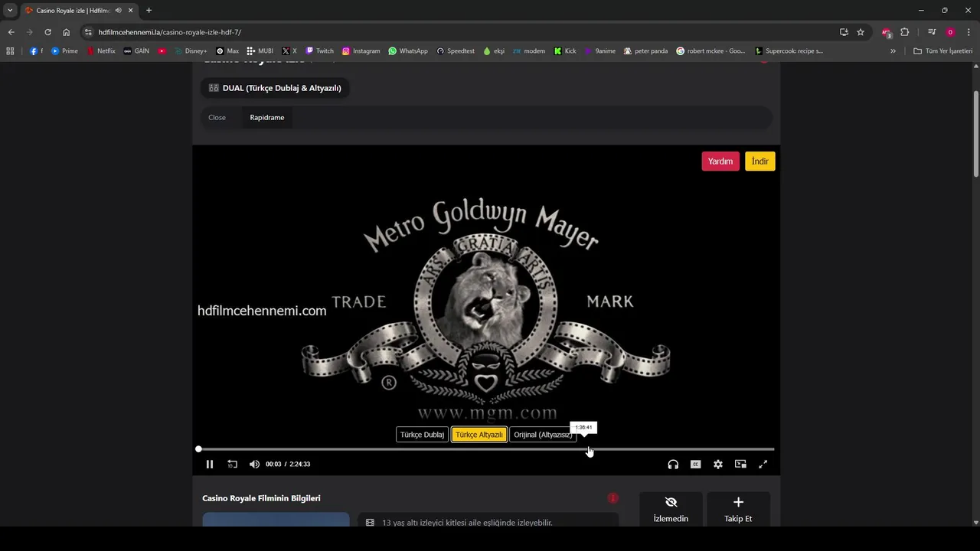Click Takip Et plus button

click(738, 510)
